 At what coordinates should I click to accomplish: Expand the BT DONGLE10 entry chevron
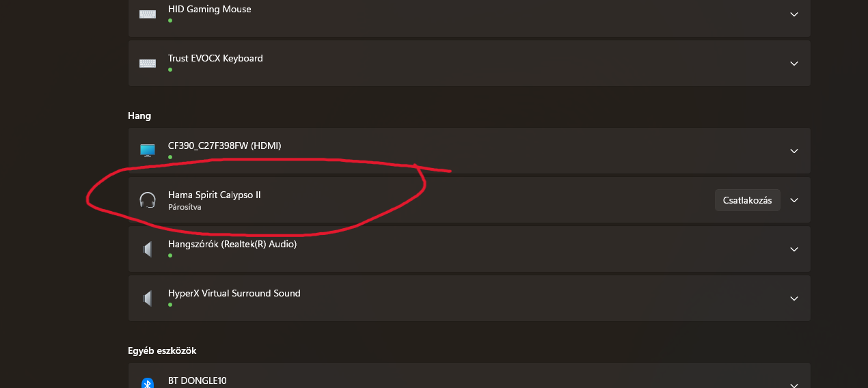pos(794,384)
